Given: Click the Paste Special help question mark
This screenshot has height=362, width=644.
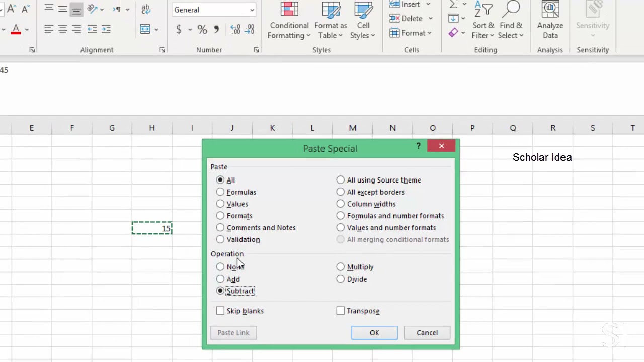Looking at the screenshot, I should click(x=418, y=146).
